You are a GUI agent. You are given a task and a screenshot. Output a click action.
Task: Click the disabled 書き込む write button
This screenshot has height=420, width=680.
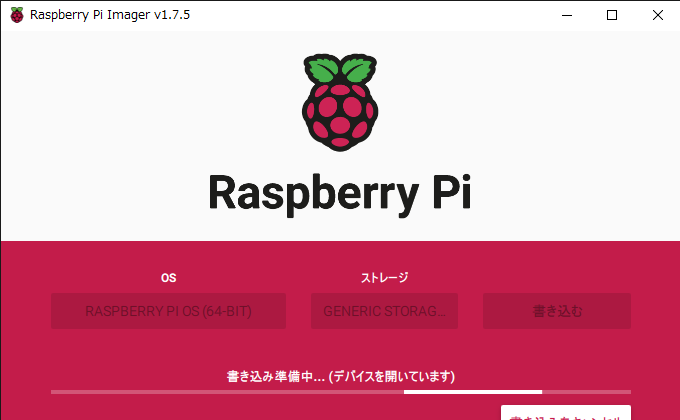point(557,311)
